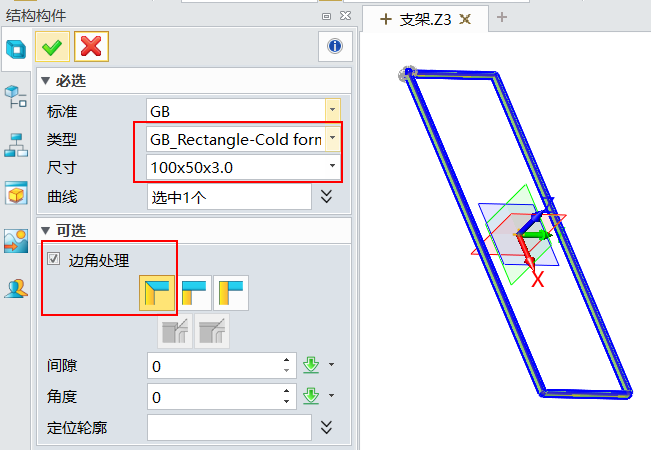The image size is (651, 450).
Task: Open the 类型 GB_Rectangle dropdown
Action: pyautogui.click(x=333, y=138)
